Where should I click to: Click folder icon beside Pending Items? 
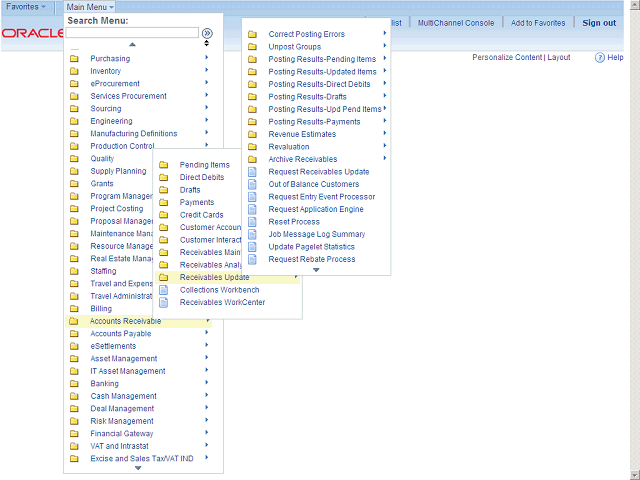pyautogui.click(x=164, y=165)
